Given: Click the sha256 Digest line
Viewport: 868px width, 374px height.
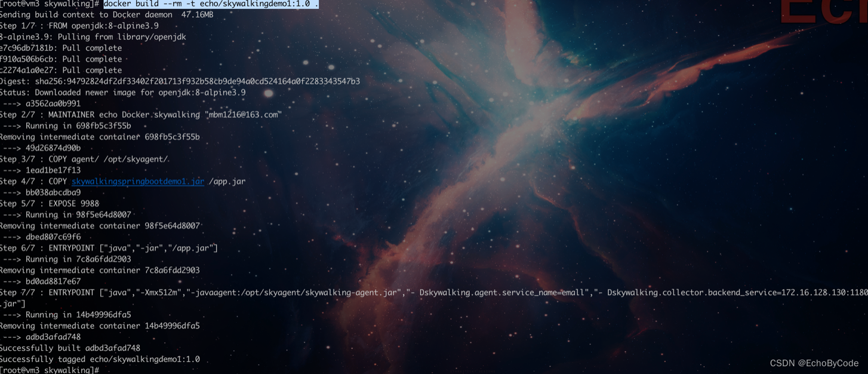Looking at the screenshot, I should [180, 81].
